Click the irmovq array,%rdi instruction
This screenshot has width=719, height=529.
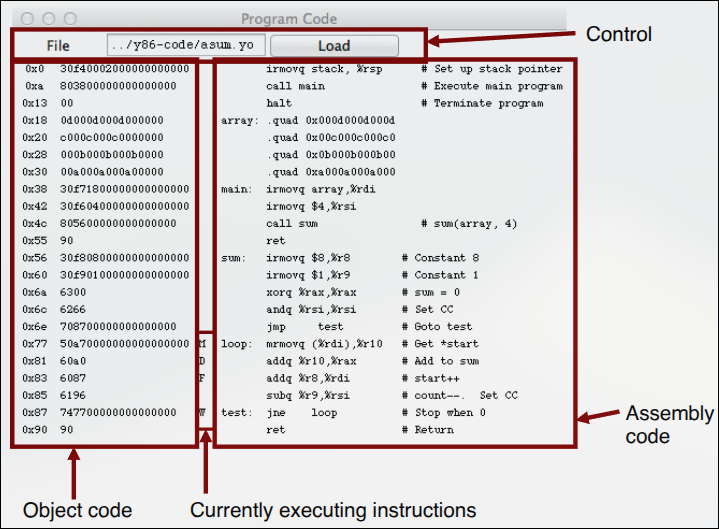[321, 189]
